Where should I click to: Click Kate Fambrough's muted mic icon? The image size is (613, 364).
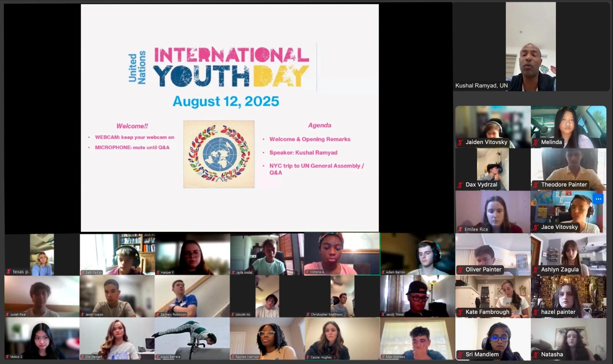[460, 312]
